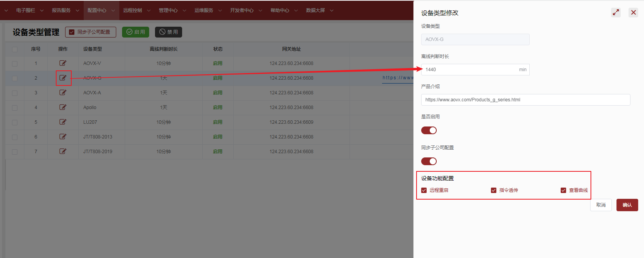644x258 pixels.
Task: Open the 报告服务 menu
Action: pos(65,10)
